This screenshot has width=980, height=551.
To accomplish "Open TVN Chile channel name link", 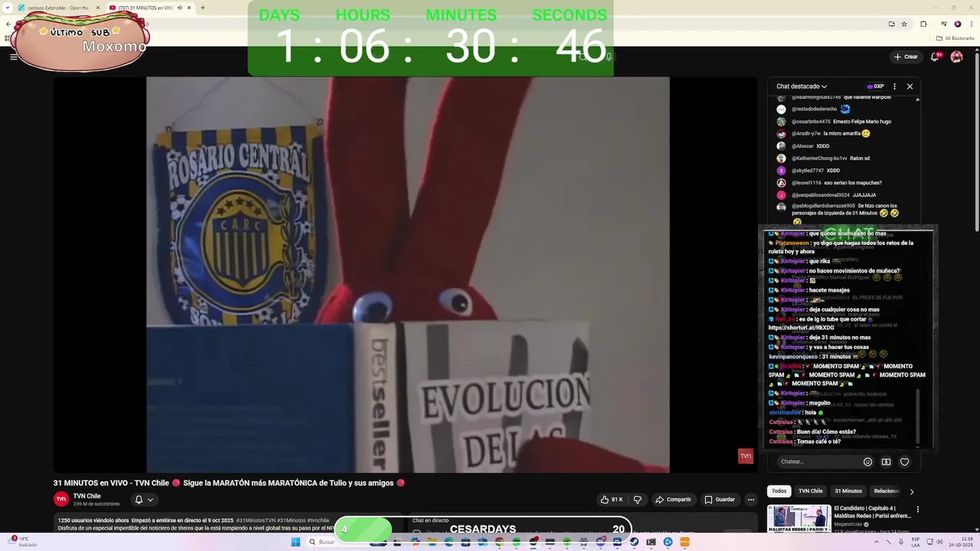I will [87, 496].
